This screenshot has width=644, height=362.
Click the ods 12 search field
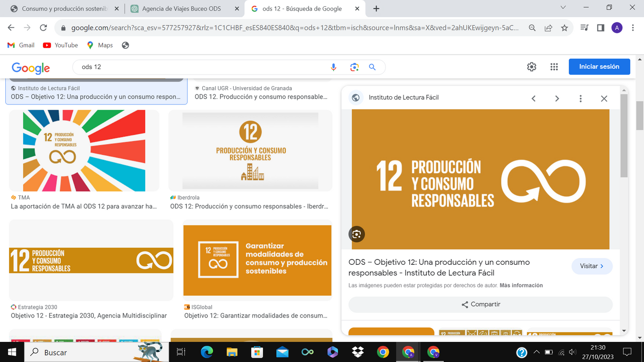pyautogui.click(x=201, y=67)
